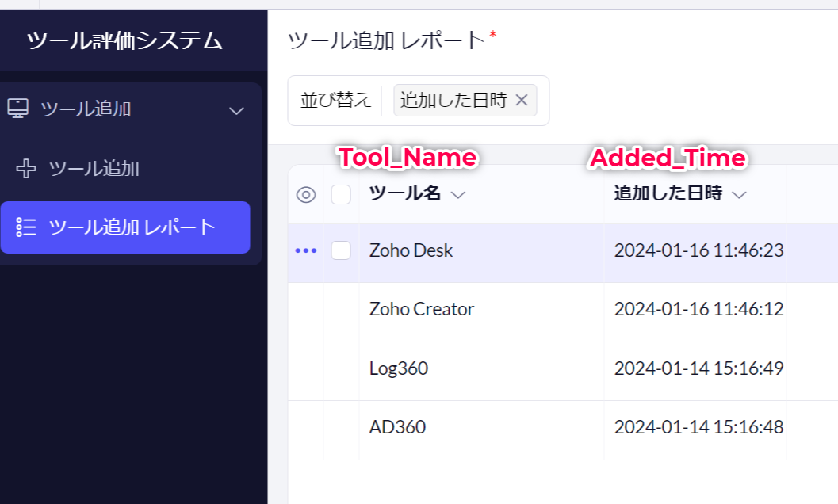
Task: Select ツール追加 レポート in sidebar
Action: pyautogui.click(x=132, y=227)
